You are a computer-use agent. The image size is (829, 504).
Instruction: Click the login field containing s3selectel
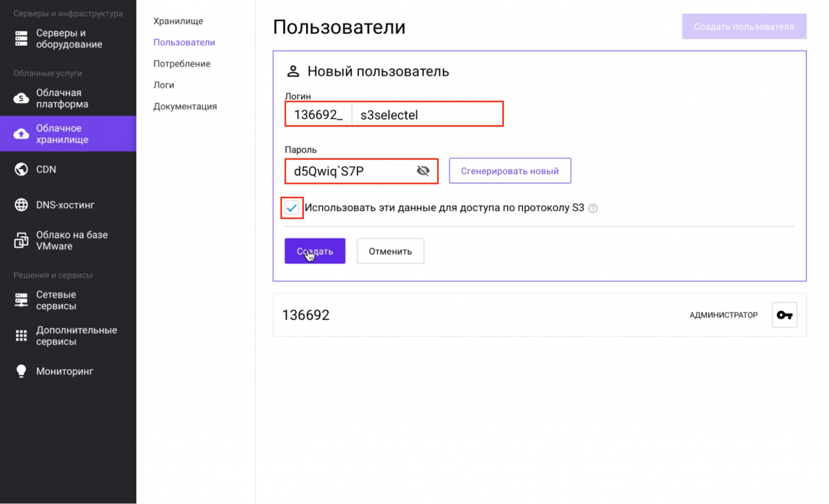click(427, 115)
